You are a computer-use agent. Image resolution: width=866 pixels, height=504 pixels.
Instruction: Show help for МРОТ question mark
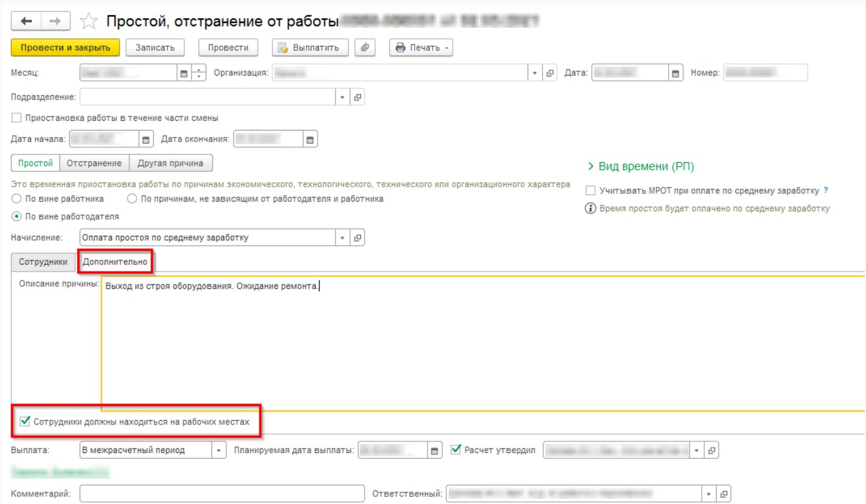pos(826,191)
